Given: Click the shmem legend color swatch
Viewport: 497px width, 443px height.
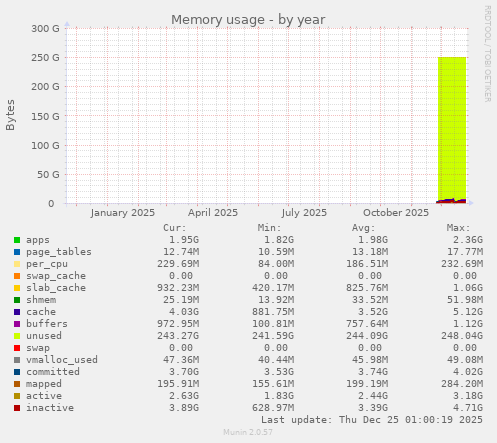Looking at the screenshot, I should pyautogui.click(x=17, y=300).
